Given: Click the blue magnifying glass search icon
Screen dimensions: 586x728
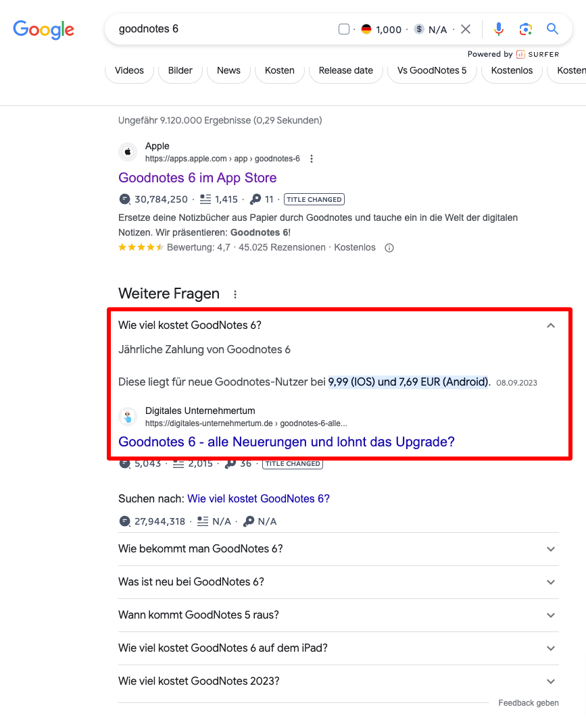Looking at the screenshot, I should (552, 29).
